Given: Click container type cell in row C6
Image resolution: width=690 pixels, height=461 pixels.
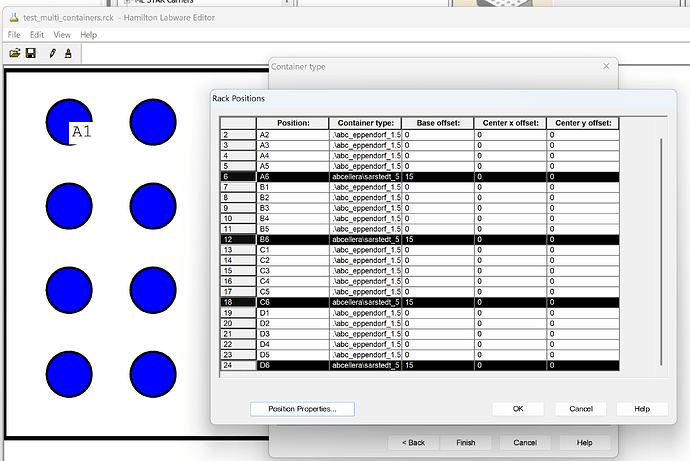Looking at the screenshot, I should coord(365,303).
